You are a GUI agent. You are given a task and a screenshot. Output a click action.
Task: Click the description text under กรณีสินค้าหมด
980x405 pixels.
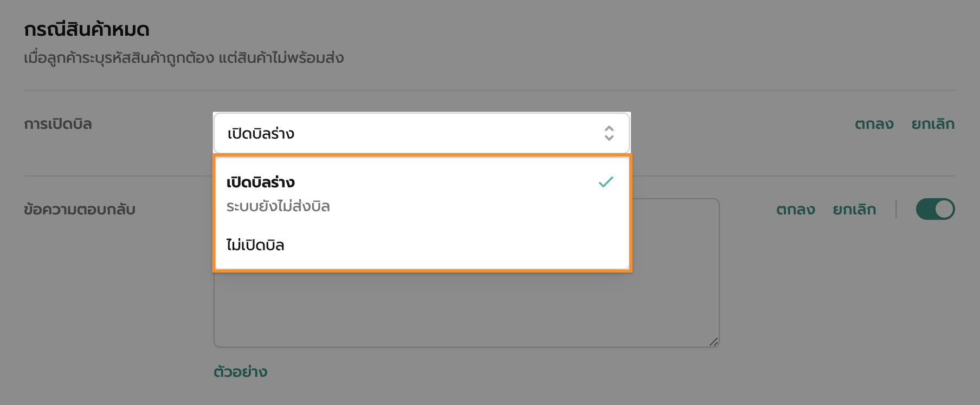[x=184, y=58]
